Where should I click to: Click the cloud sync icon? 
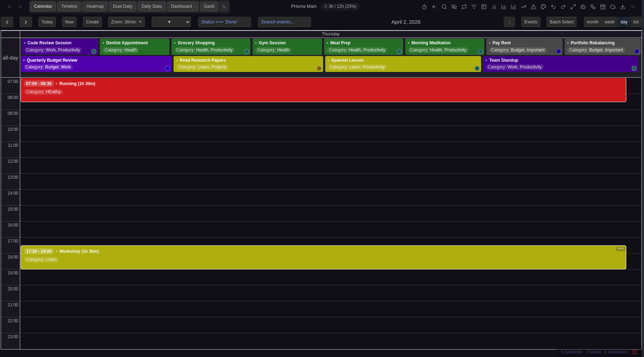tap(612, 6)
